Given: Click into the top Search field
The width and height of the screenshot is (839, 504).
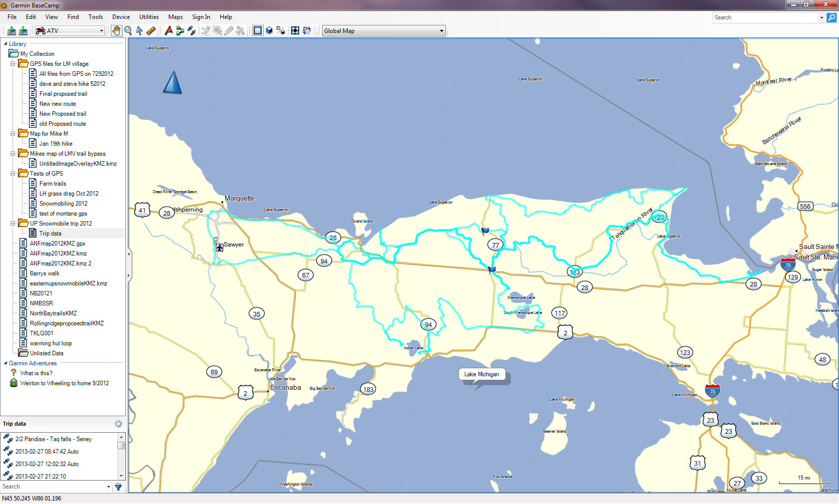Looking at the screenshot, I should 766,17.
